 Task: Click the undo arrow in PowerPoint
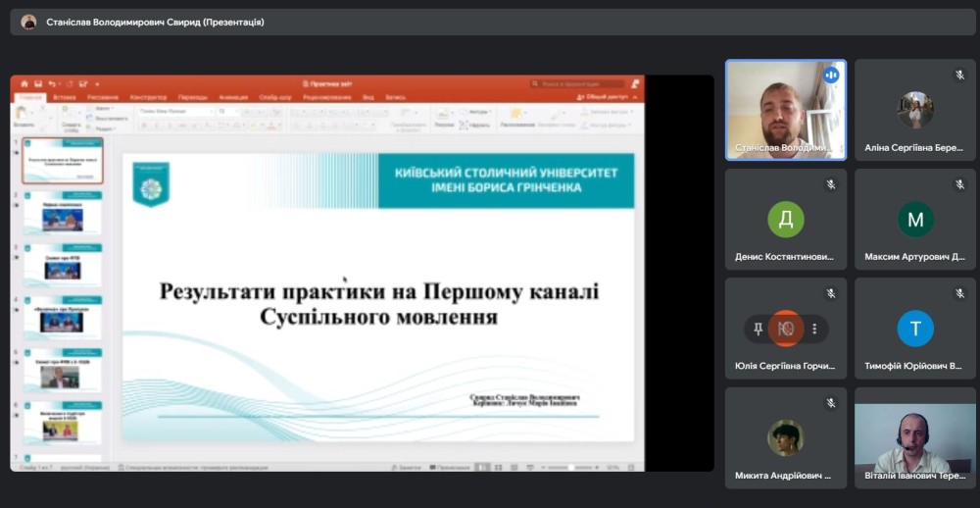click(52, 84)
